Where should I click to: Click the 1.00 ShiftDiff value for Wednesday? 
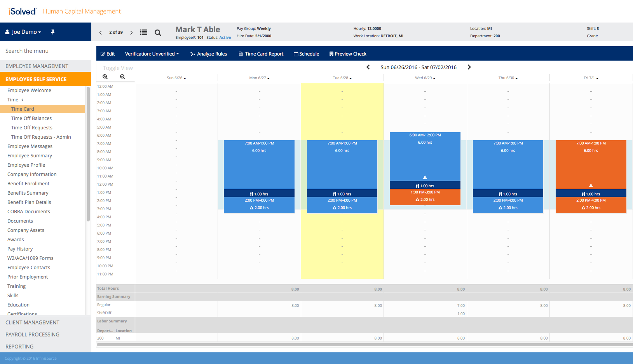pyautogui.click(x=461, y=314)
